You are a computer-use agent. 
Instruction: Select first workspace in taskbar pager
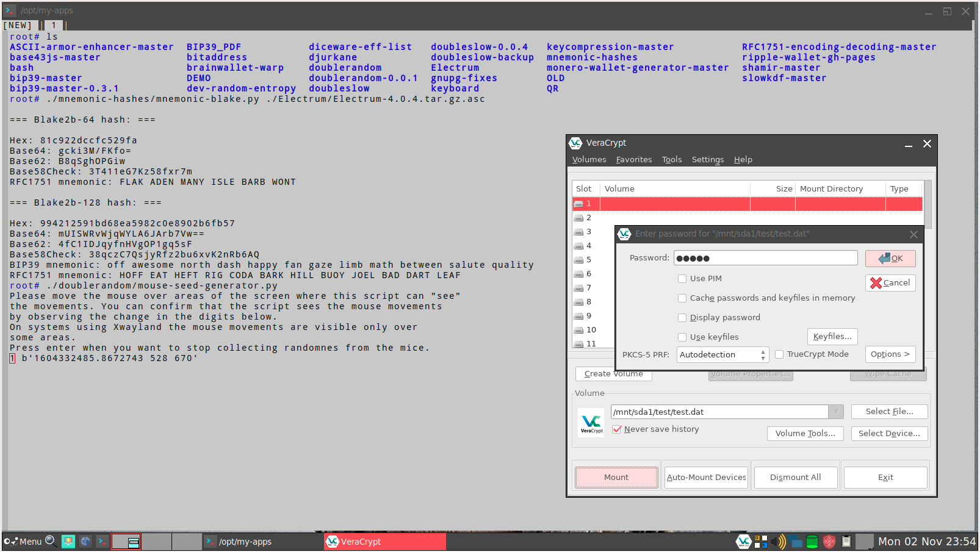(x=126, y=542)
